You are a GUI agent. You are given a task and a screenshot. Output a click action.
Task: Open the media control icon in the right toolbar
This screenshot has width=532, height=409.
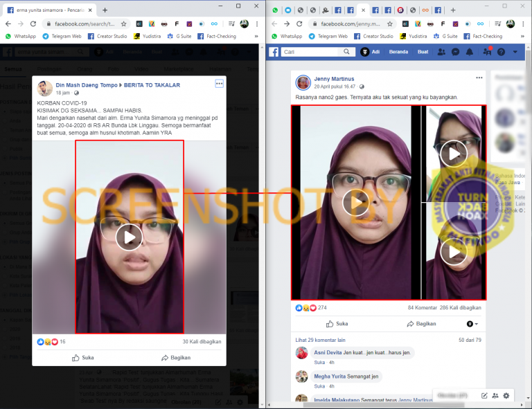click(498, 24)
